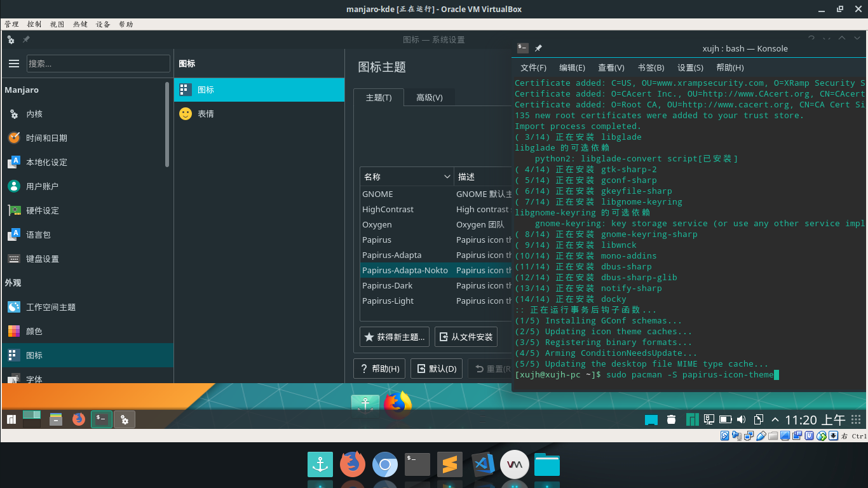868x488 pixels.
Task: Select 图标 in the left sidebar
Action: (86, 356)
